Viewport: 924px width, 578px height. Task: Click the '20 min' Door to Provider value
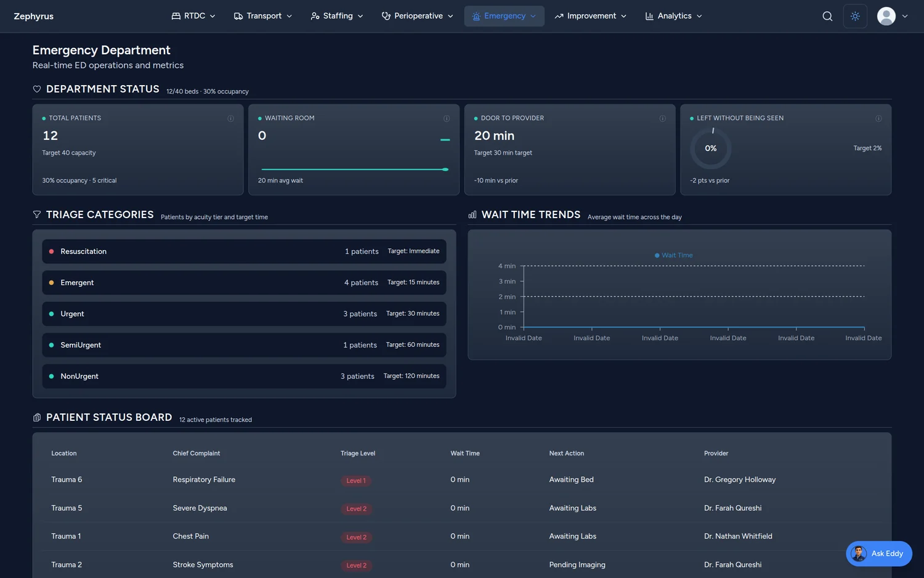pyautogui.click(x=494, y=136)
